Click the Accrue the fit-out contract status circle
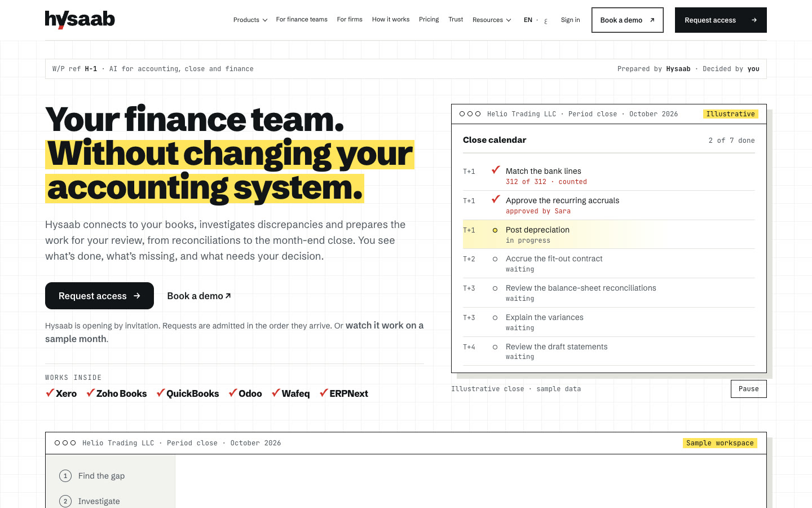Image resolution: width=812 pixels, height=508 pixels. (x=495, y=259)
